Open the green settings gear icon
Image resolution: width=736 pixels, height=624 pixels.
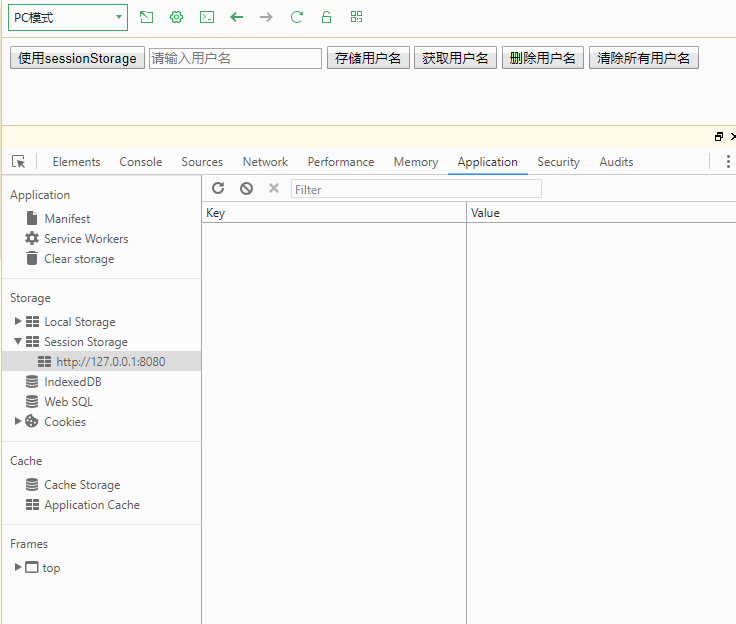coord(176,17)
